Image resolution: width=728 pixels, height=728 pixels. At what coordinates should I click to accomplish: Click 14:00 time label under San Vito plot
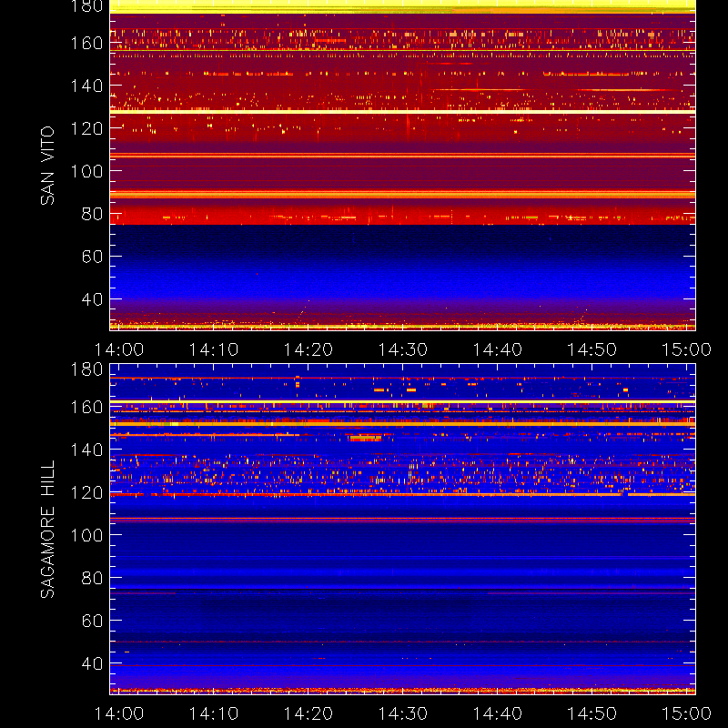tap(119, 349)
